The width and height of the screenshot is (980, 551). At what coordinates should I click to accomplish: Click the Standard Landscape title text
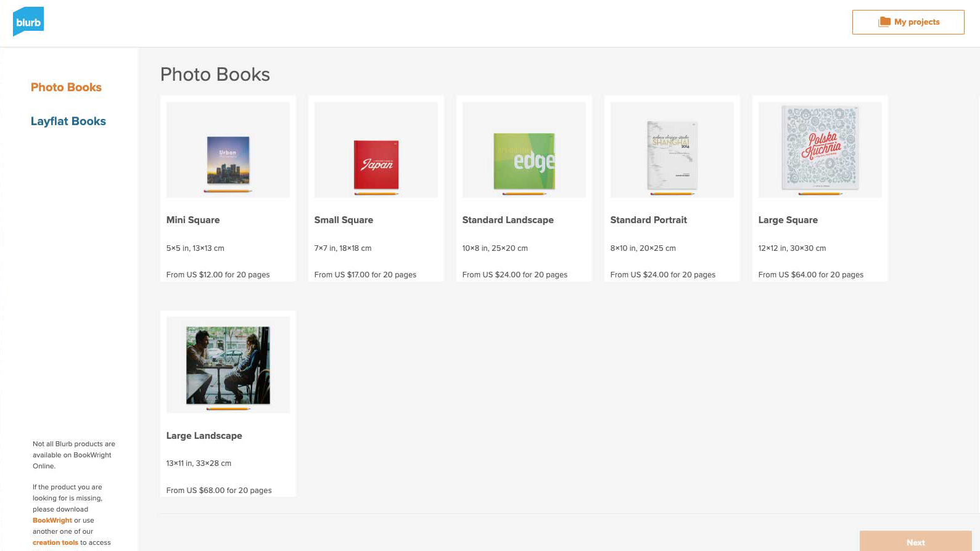(508, 220)
